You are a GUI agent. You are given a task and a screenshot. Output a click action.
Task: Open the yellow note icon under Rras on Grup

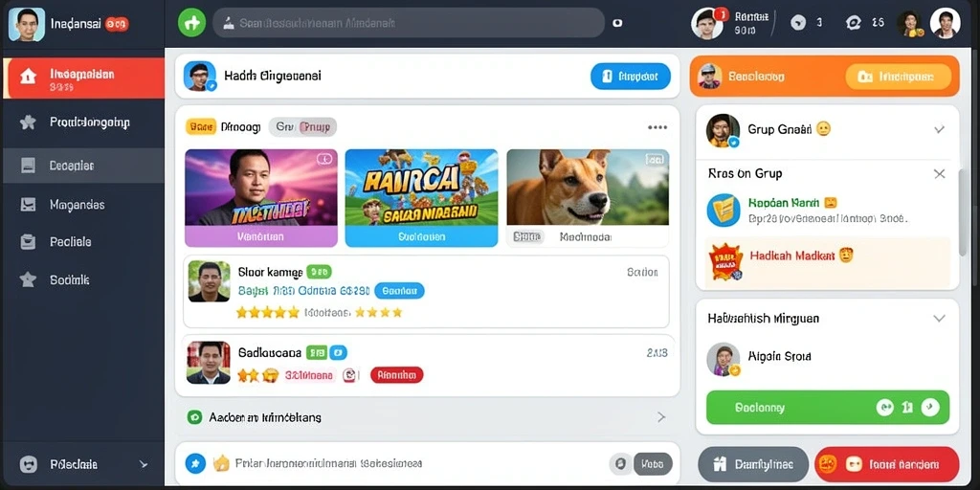point(724,210)
